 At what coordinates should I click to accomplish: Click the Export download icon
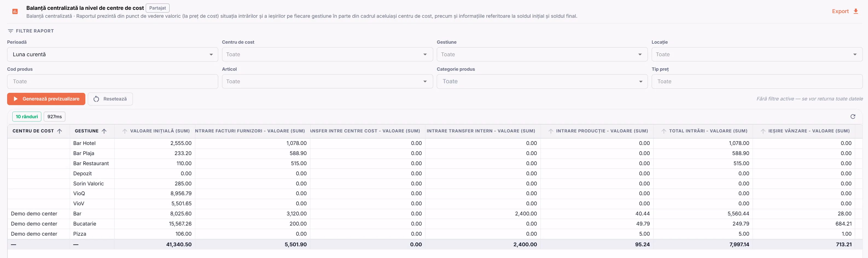point(855,11)
